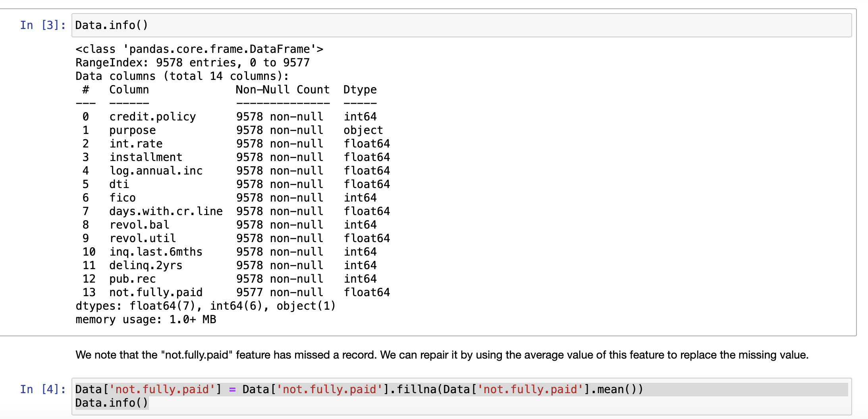Click the memory usage text
Screen dimensions: 868x419
click(145, 319)
